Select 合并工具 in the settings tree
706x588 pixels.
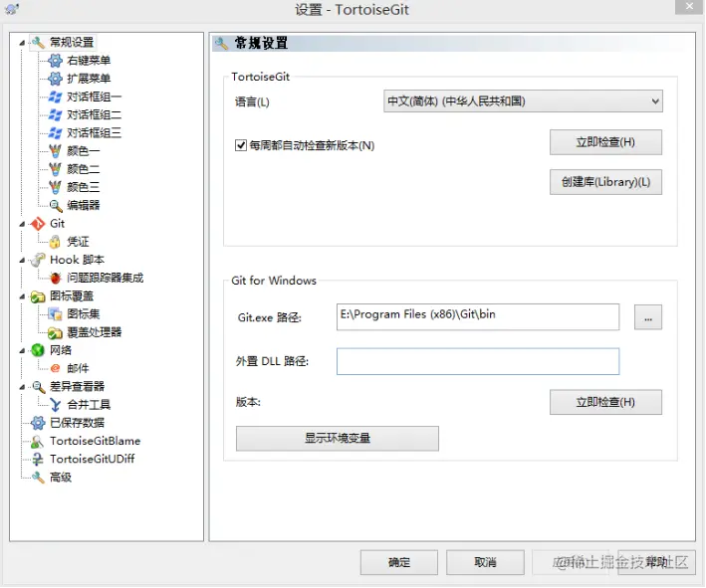(x=89, y=405)
